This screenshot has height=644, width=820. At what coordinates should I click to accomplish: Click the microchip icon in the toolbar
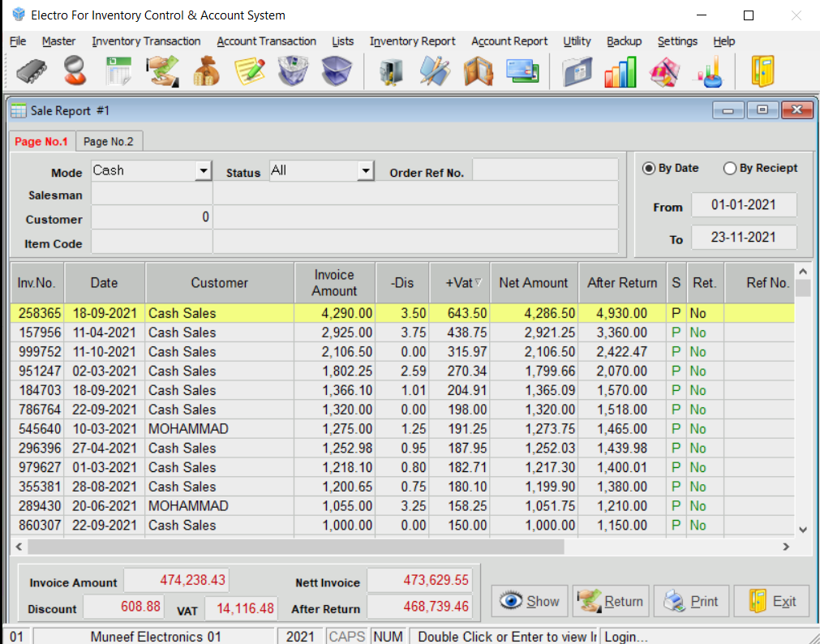pos(31,71)
